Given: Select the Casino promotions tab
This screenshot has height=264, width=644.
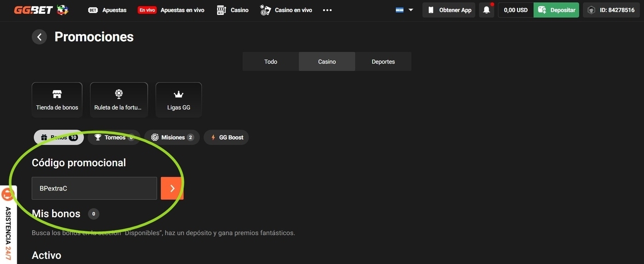Looking at the screenshot, I should (x=327, y=62).
